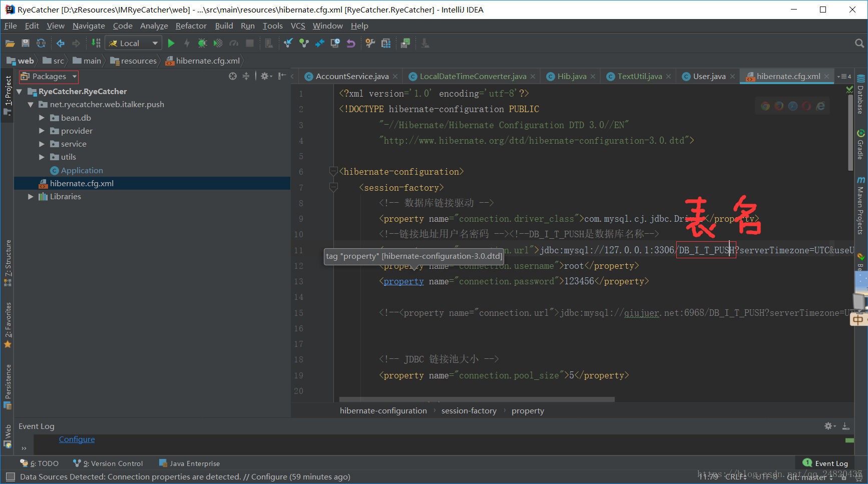Open Event Log gear settings icon
The width and height of the screenshot is (868, 484).
829,426
